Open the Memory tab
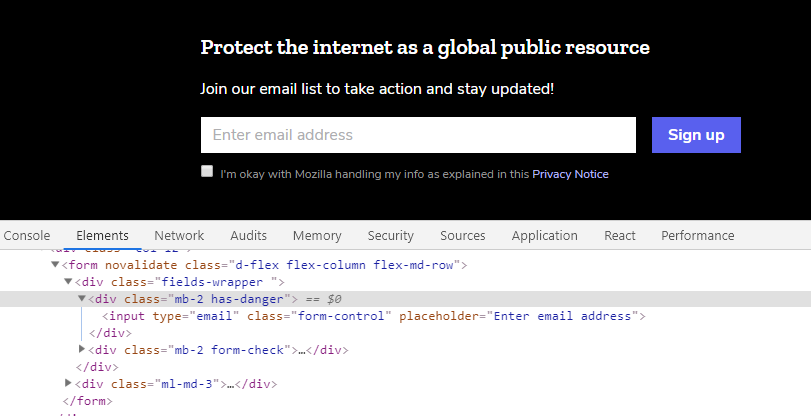 [x=317, y=235]
